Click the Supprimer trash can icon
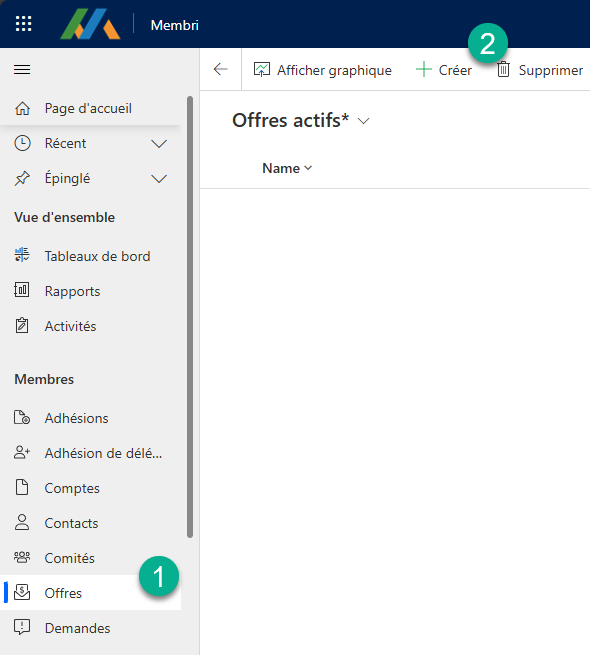Screen dimensions: 590x655 (503, 69)
